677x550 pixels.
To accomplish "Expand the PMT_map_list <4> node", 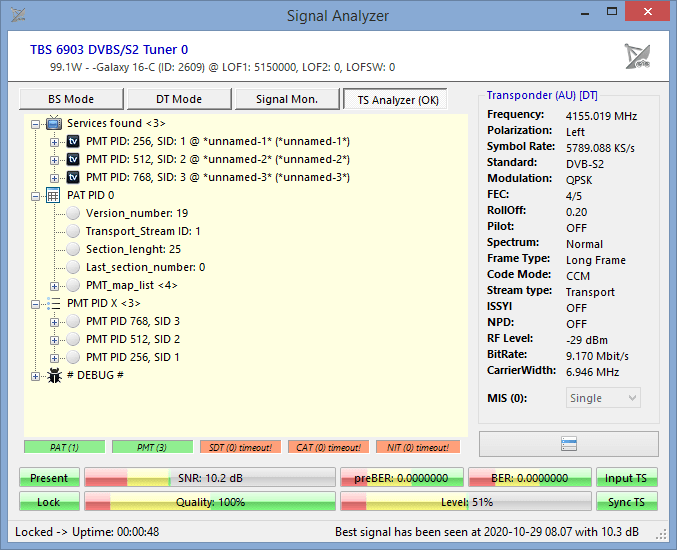I will pyautogui.click(x=54, y=286).
